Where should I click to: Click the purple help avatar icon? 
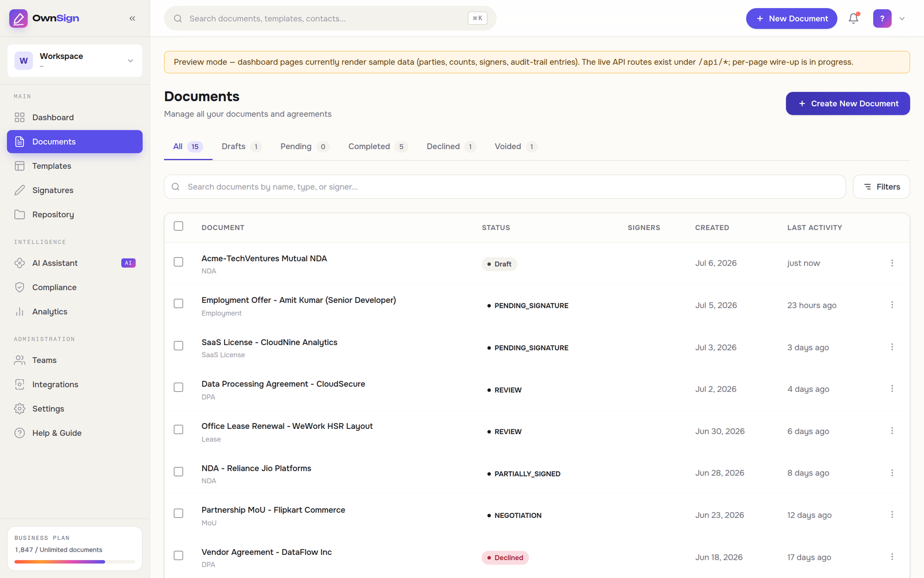[x=882, y=18]
